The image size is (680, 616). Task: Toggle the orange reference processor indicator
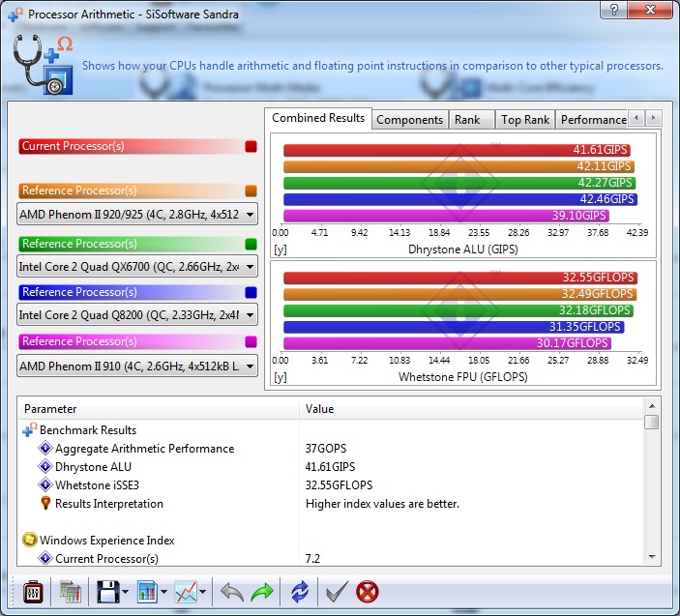click(251, 191)
